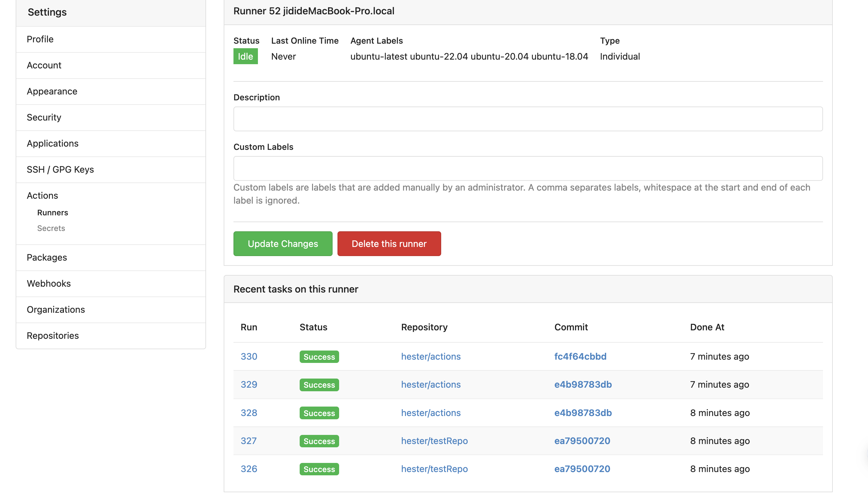Screen dimensions: 868x503
Task: Open Organizations settings
Action: [111, 309]
